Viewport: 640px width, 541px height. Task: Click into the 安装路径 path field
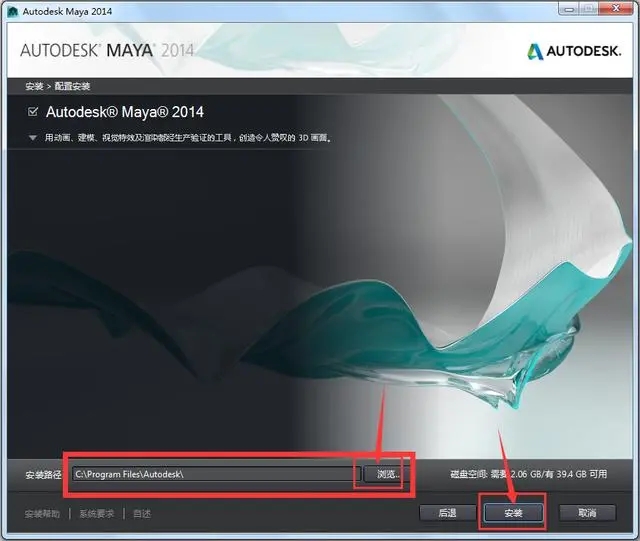217,474
